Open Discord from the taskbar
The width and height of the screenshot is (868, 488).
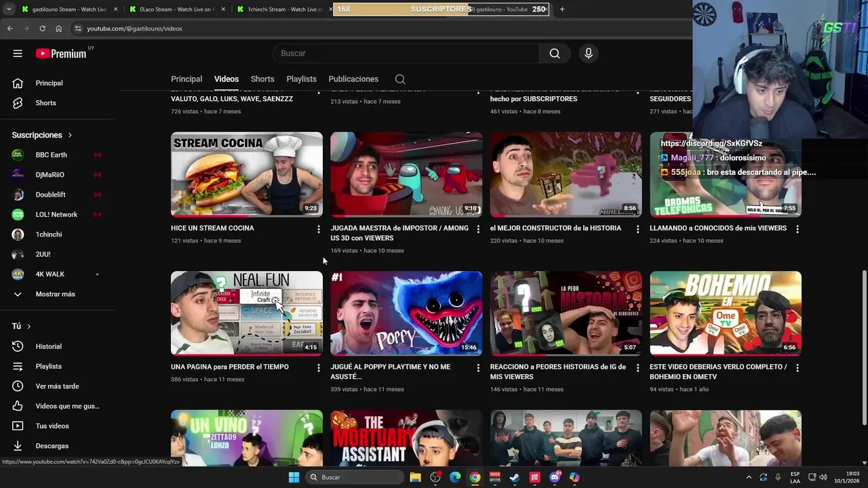[x=555, y=477]
